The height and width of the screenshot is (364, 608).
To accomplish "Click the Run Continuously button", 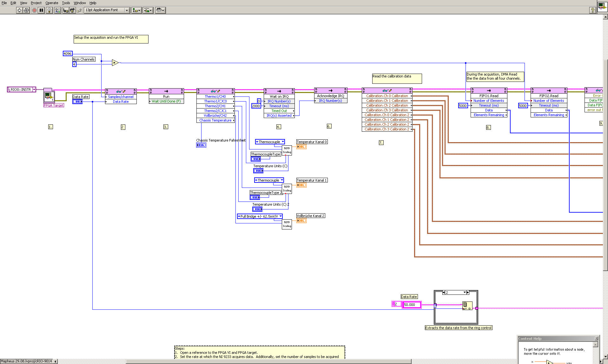I will [x=27, y=10].
